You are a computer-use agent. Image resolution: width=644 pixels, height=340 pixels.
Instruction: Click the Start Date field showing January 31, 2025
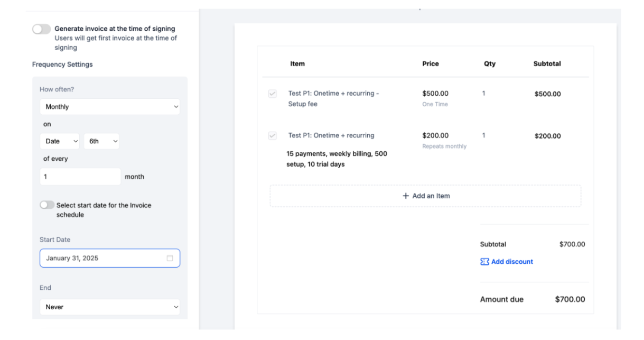point(103,258)
